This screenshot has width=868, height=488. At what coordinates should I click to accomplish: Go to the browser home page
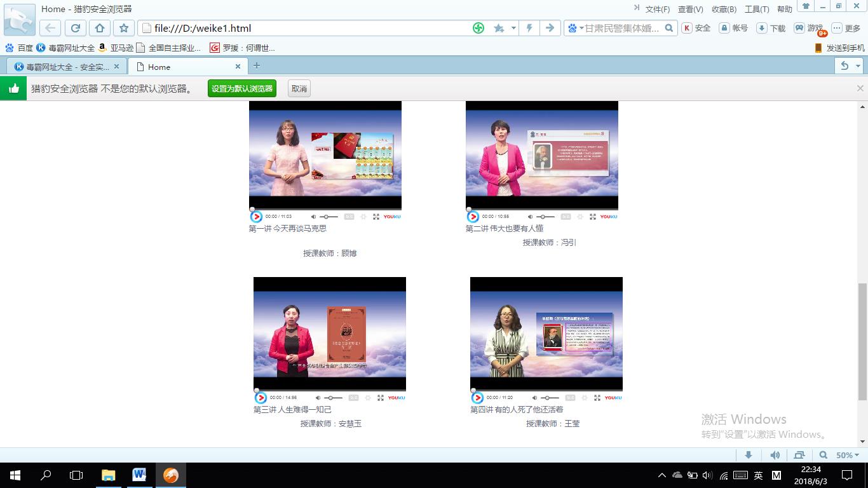[100, 28]
